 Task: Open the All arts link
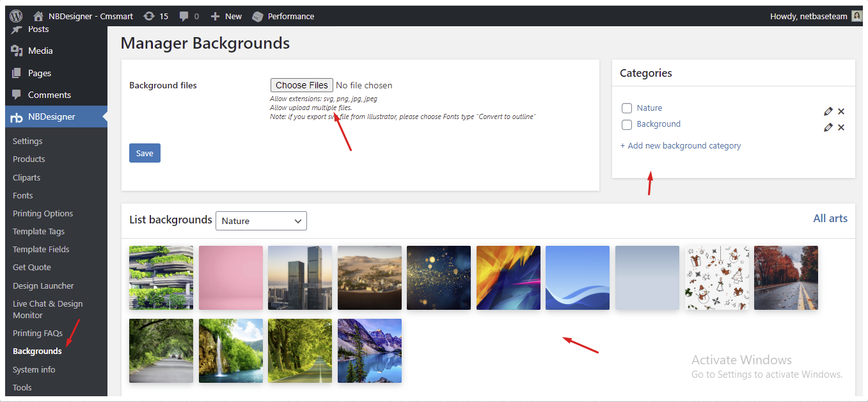pyautogui.click(x=830, y=218)
